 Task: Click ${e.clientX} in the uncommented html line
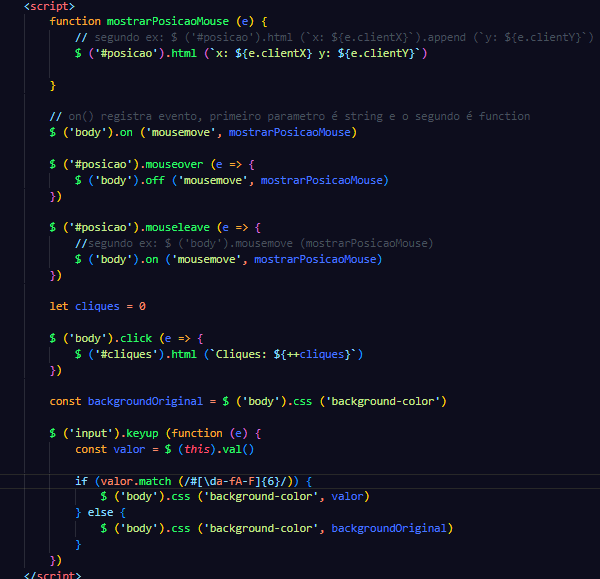(x=274, y=54)
